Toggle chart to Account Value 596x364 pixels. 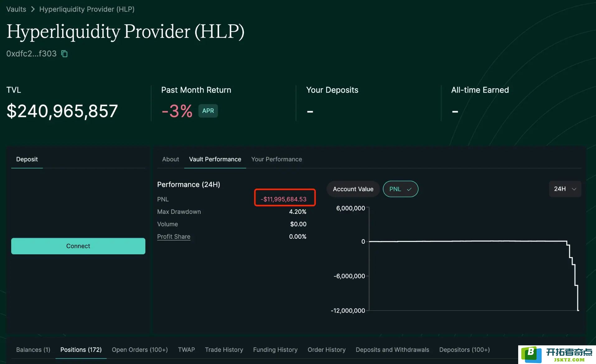(353, 189)
